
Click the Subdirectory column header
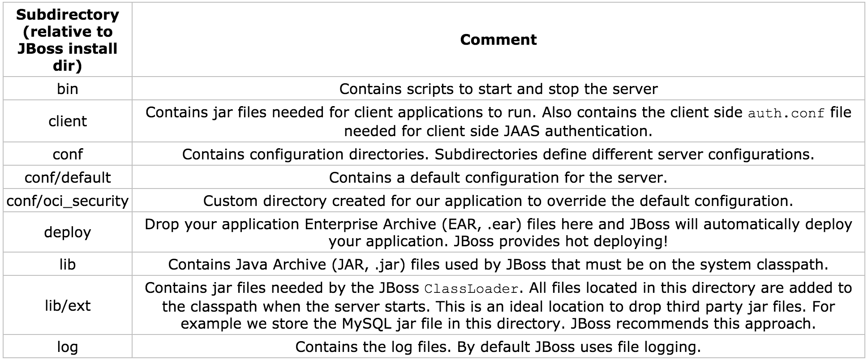tap(68, 40)
